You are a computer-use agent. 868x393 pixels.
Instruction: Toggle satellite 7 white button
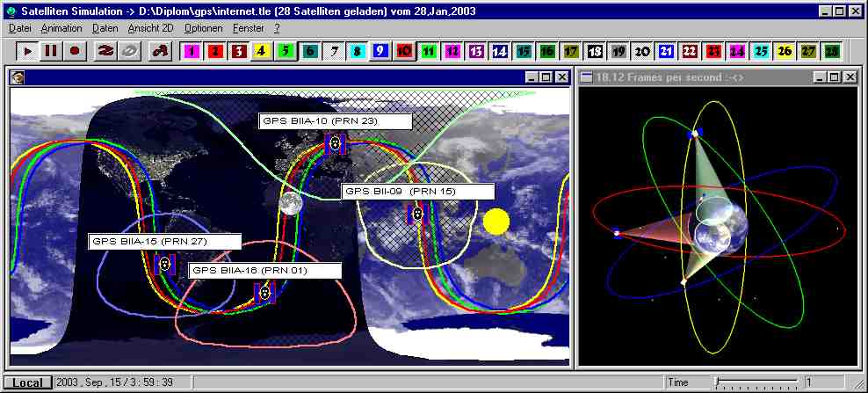tap(335, 52)
